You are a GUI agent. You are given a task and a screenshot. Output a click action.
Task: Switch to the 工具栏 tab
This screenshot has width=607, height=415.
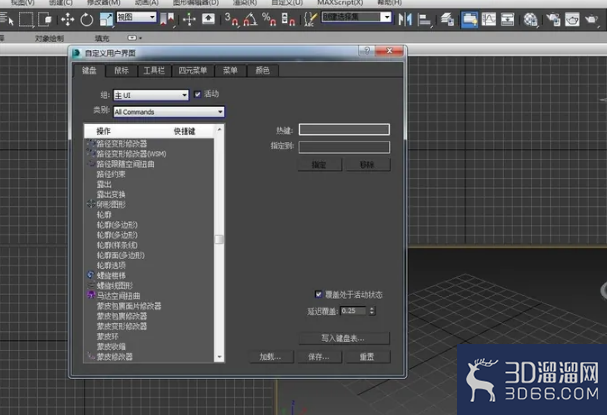(x=154, y=70)
